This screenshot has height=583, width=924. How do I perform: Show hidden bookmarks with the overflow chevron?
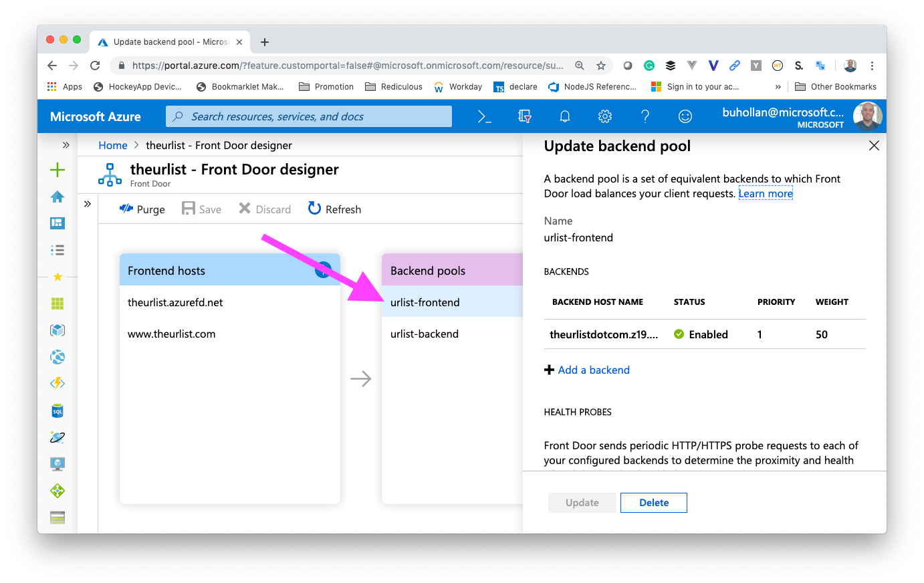(778, 87)
